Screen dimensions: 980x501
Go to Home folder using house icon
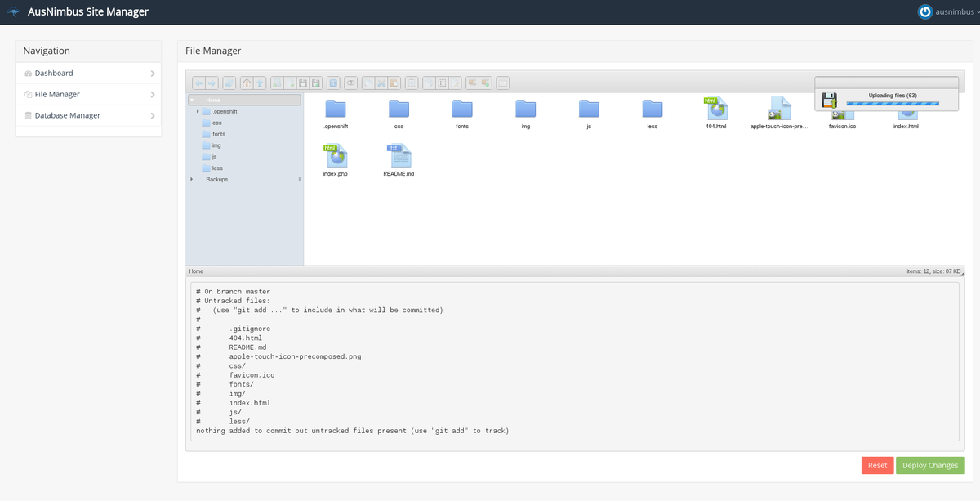point(247,83)
